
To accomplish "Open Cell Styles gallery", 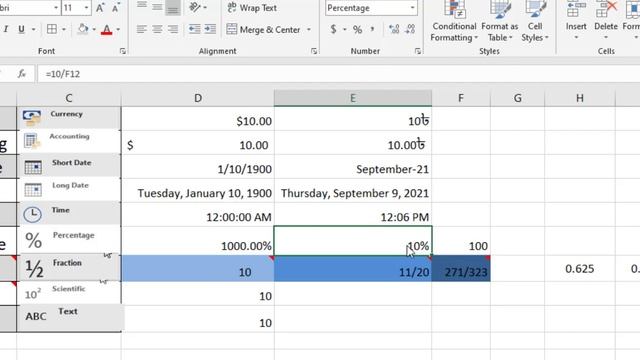I will coord(535,21).
